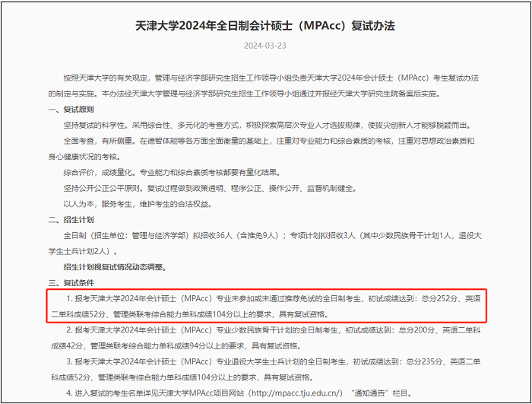The width and height of the screenshot is (532, 404).
Task: Click the article title about MPAcc复试办法
Action: [265, 26]
